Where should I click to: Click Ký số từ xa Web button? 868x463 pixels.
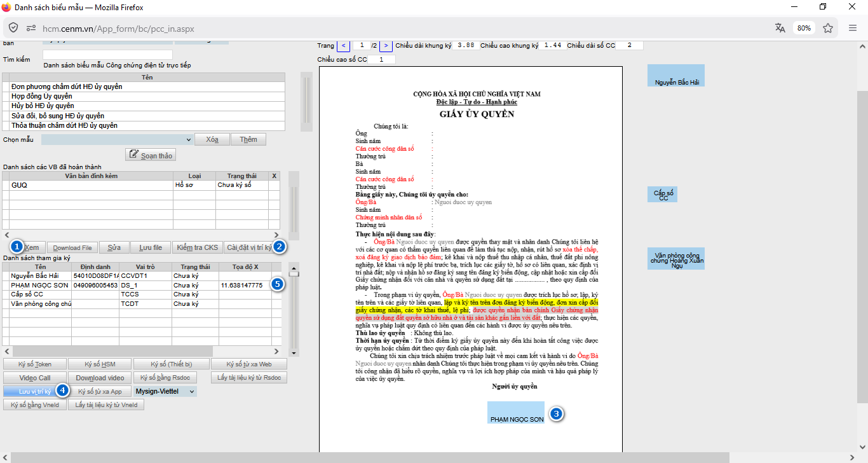click(x=249, y=364)
